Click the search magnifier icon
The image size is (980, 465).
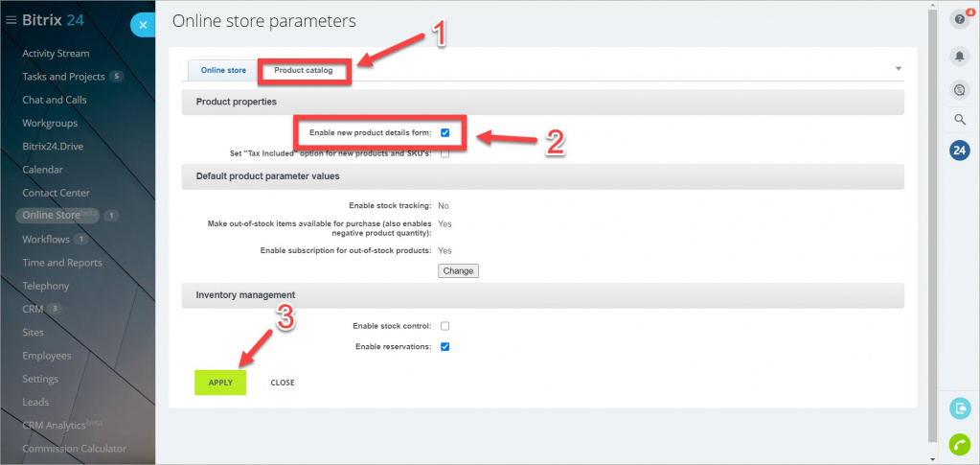(959, 119)
